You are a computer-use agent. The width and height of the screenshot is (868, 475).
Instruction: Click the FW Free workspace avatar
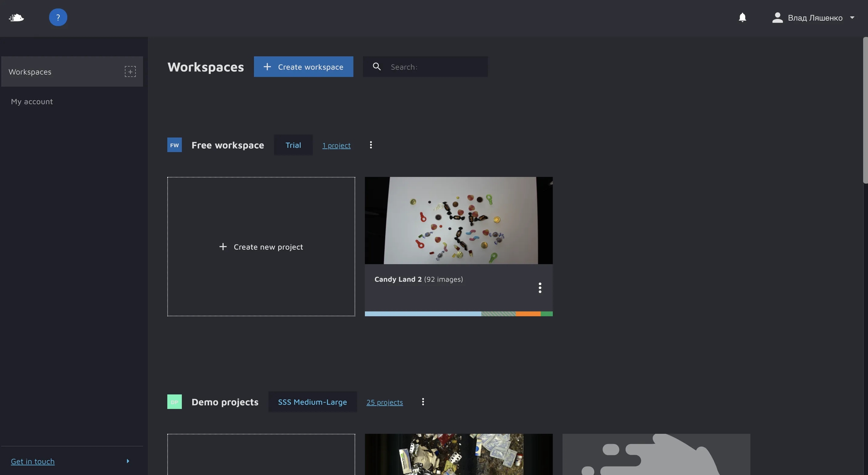tap(174, 145)
